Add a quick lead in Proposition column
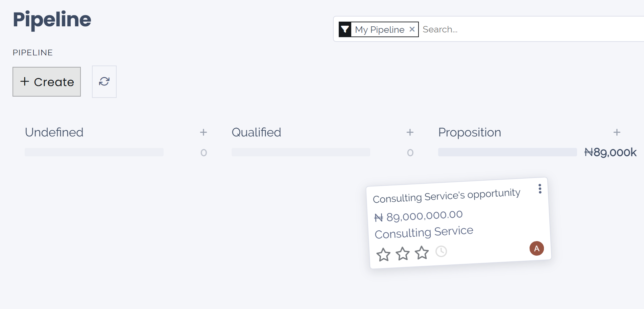This screenshot has width=644, height=309. click(617, 132)
